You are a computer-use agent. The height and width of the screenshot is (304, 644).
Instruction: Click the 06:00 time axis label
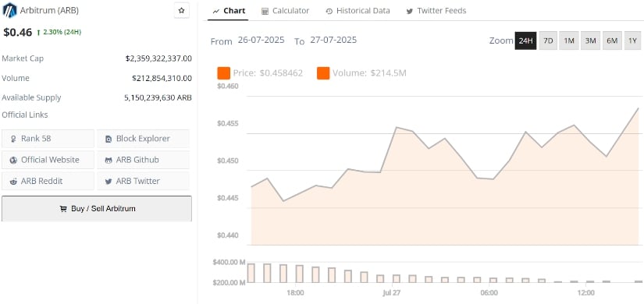pos(489,293)
